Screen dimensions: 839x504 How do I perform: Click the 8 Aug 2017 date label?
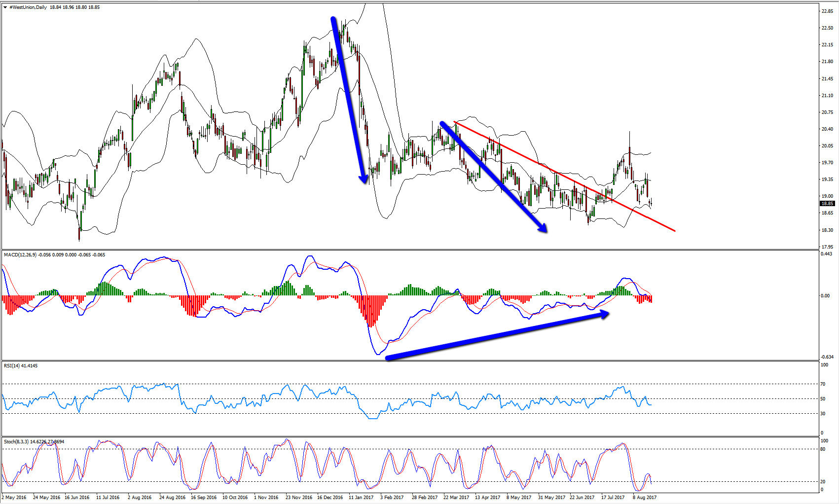tap(645, 497)
